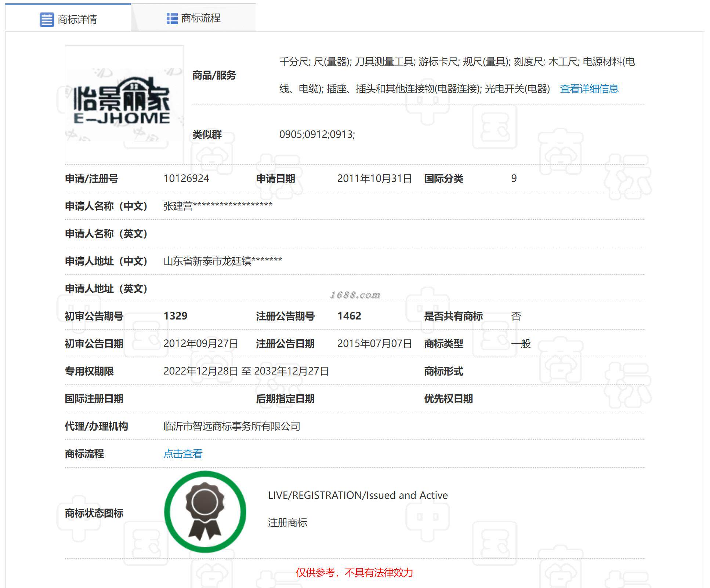Click the application date 2011年10月31日
The height and width of the screenshot is (588, 710).
[x=374, y=179]
